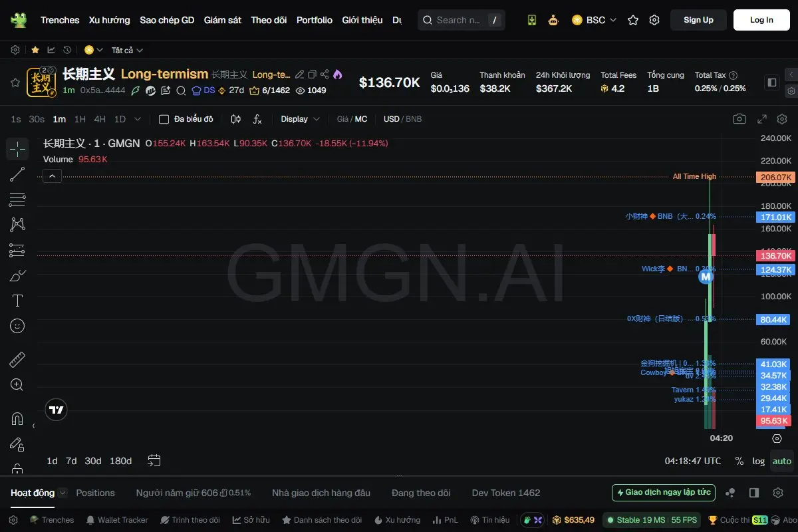Select the brush drawing tool

point(17,275)
